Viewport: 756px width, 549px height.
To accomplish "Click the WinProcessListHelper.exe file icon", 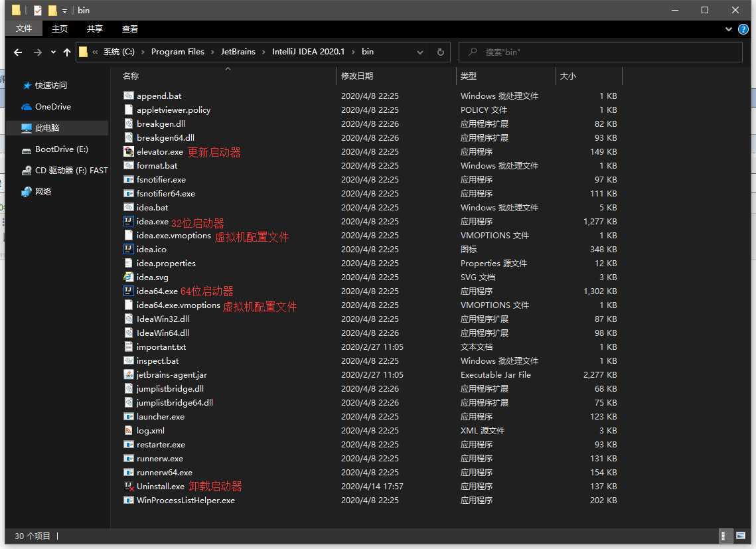I will click(128, 501).
